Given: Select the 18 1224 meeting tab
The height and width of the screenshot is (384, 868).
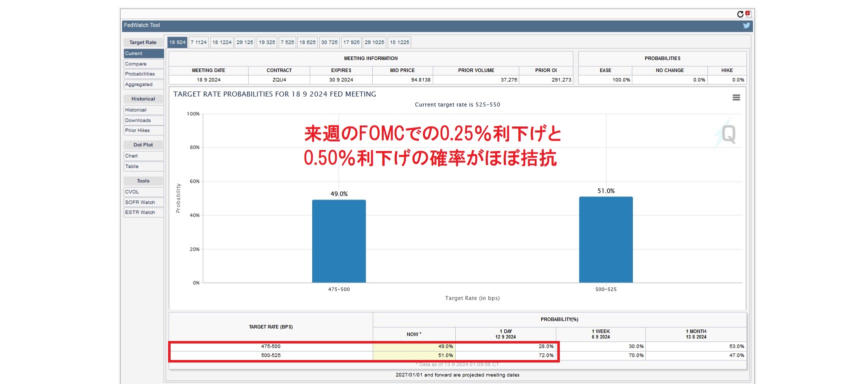Looking at the screenshot, I should click(222, 42).
